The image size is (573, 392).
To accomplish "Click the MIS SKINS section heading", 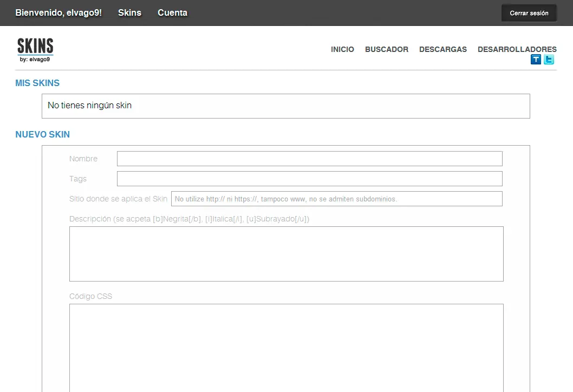I will [37, 83].
